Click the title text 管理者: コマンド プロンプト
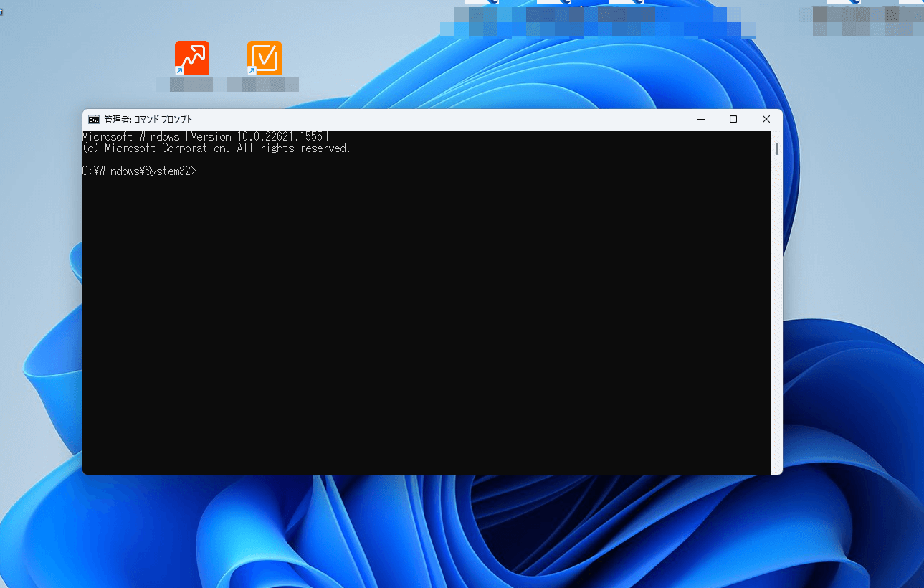The image size is (924, 588). pos(148,120)
